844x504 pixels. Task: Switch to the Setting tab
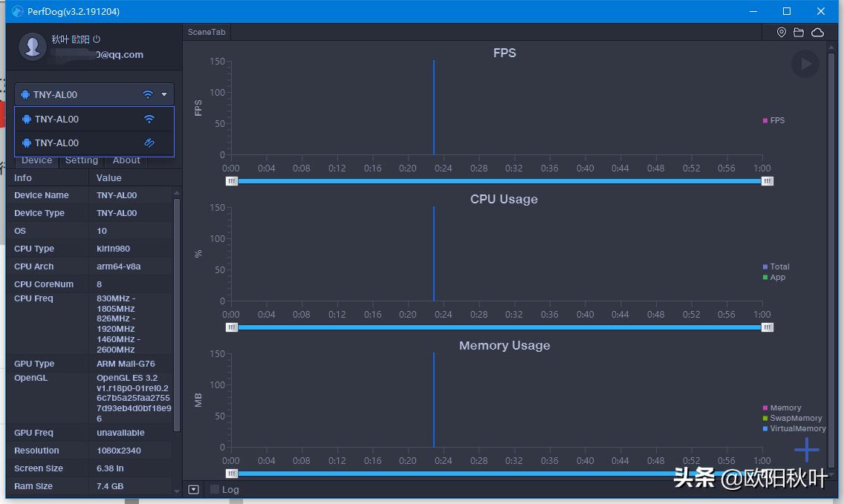pos(81,160)
